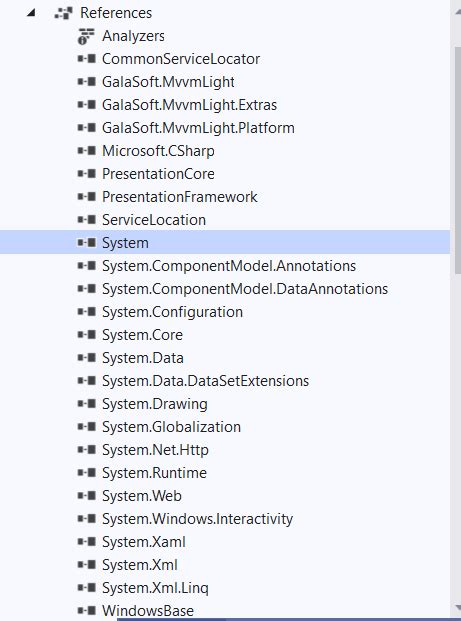Select System.Drawing reference text

click(x=154, y=404)
